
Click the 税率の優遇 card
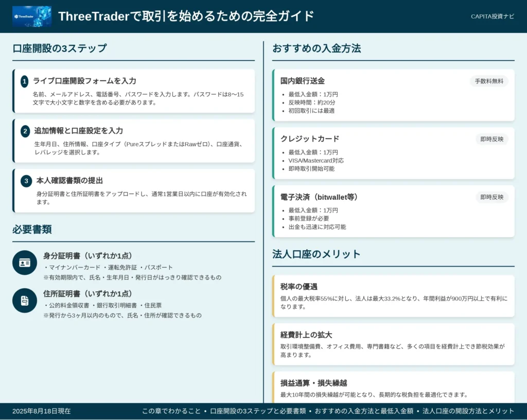394,296
